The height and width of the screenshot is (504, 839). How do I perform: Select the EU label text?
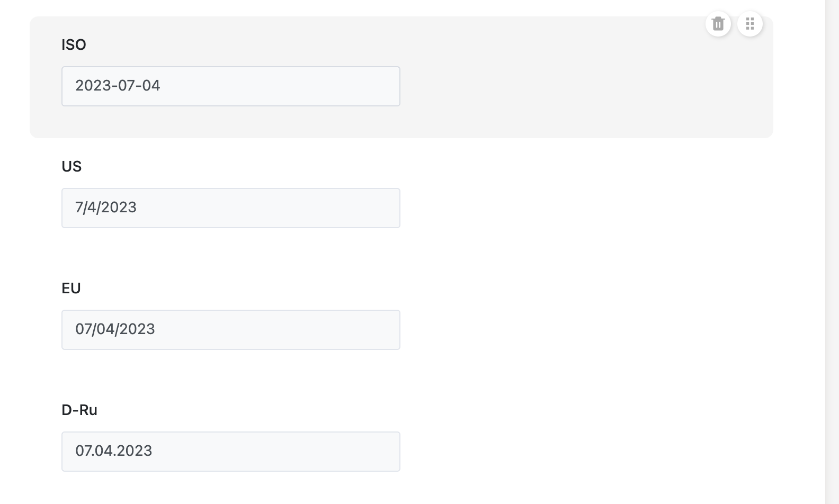click(71, 289)
